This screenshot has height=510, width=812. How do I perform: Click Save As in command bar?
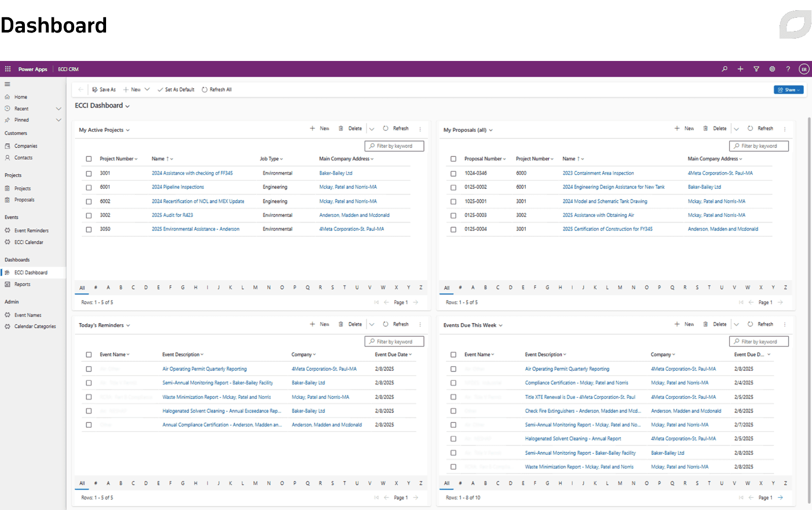tap(104, 89)
